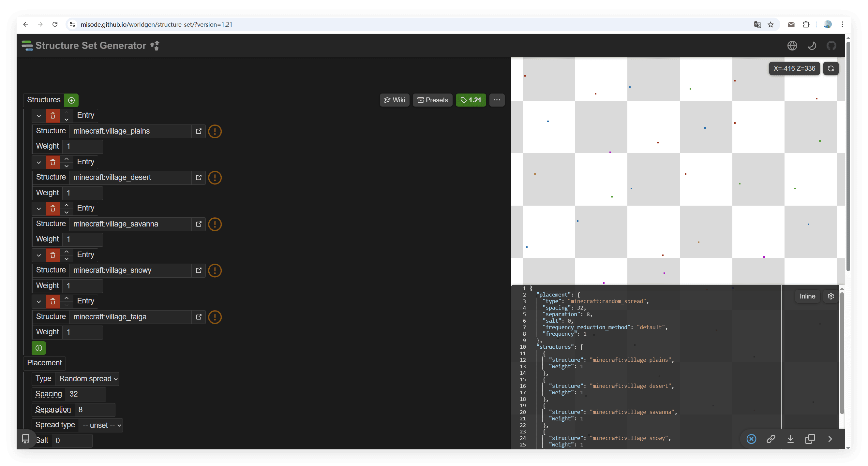Open the GitHub repository icon
Viewport: 868px width, 466px height.
(x=831, y=45)
